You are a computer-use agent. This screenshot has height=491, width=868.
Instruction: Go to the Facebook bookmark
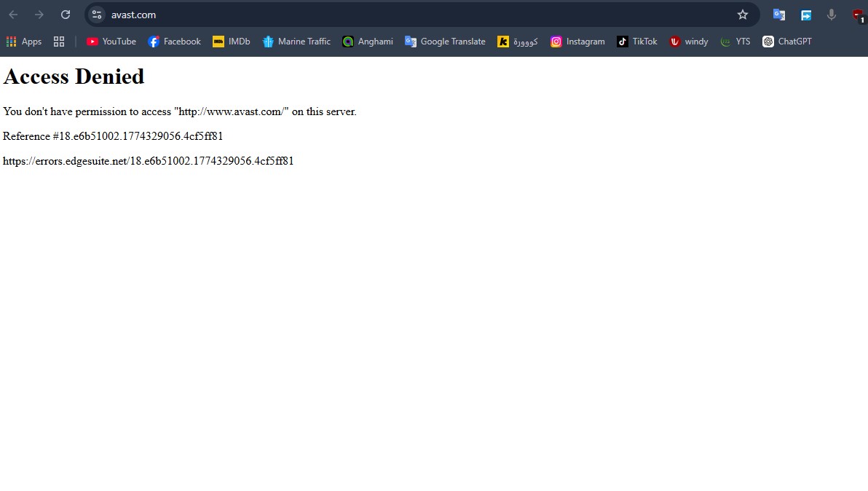[x=174, y=42]
